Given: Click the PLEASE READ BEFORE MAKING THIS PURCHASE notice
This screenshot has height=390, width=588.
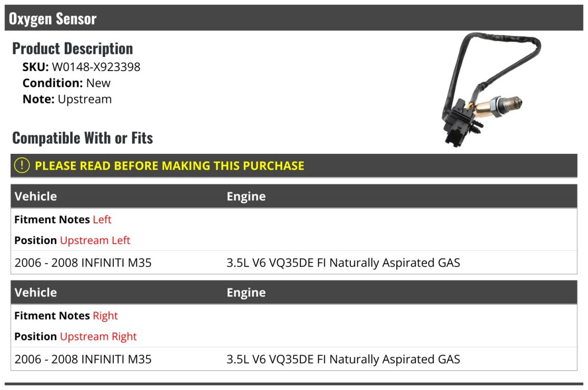Looking at the screenshot, I should (170, 166).
